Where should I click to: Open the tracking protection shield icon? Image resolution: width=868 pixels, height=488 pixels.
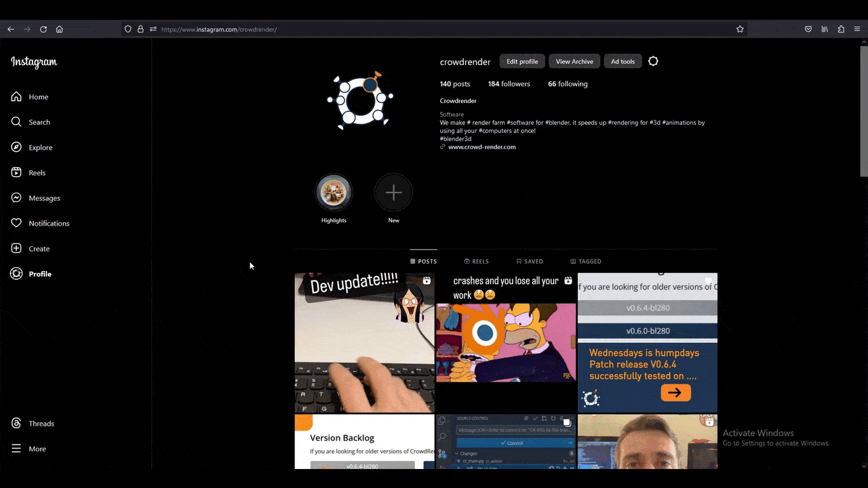click(127, 29)
